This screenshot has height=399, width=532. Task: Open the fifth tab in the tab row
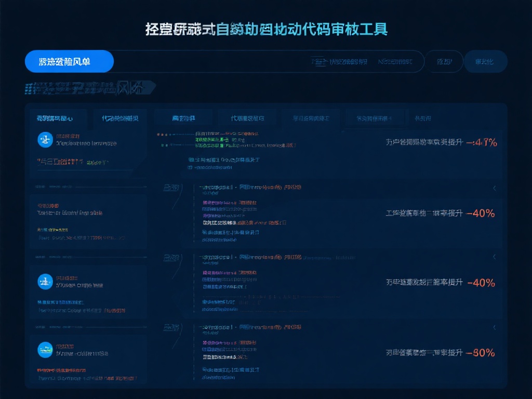[311, 118]
